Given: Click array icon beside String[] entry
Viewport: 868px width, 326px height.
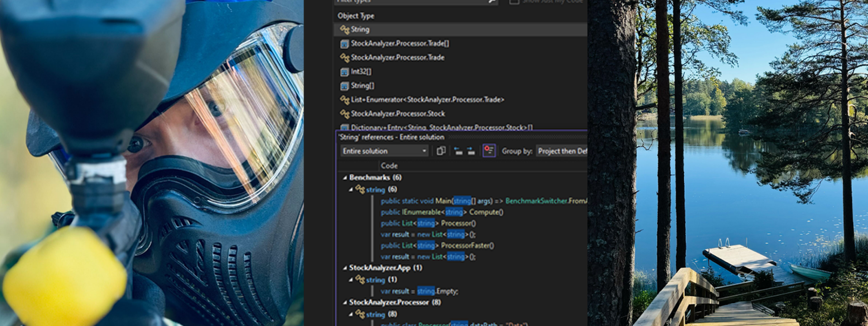Looking at the screenshot, I should 344,86.
